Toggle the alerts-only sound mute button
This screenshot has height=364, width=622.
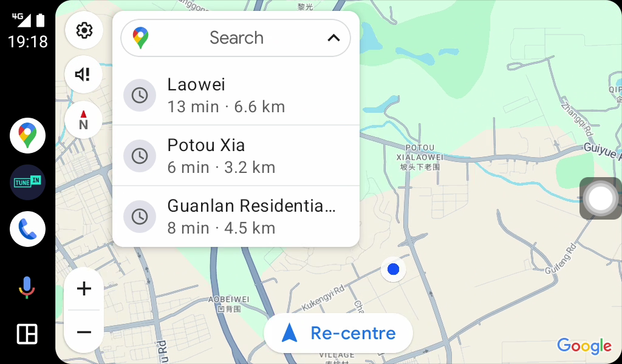tap(84, 75)
